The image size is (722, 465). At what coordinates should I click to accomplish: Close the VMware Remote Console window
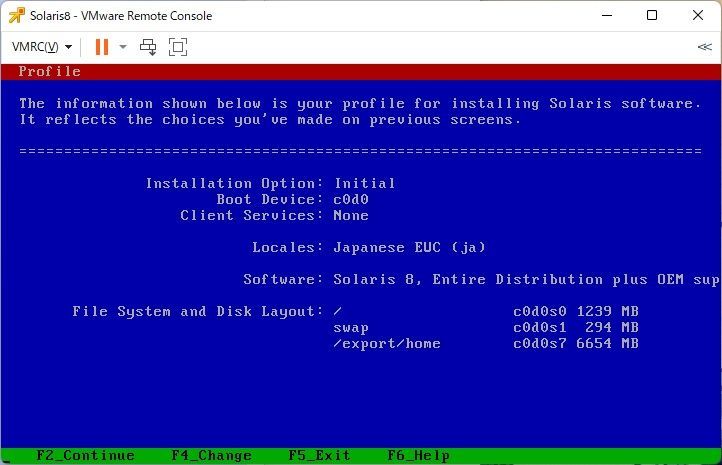click(698, 15)
